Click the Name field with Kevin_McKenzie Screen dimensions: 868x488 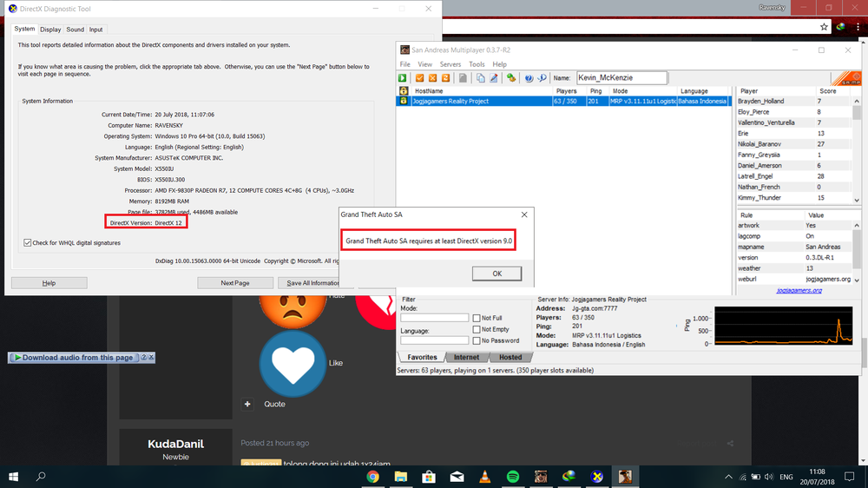[621, 78]
